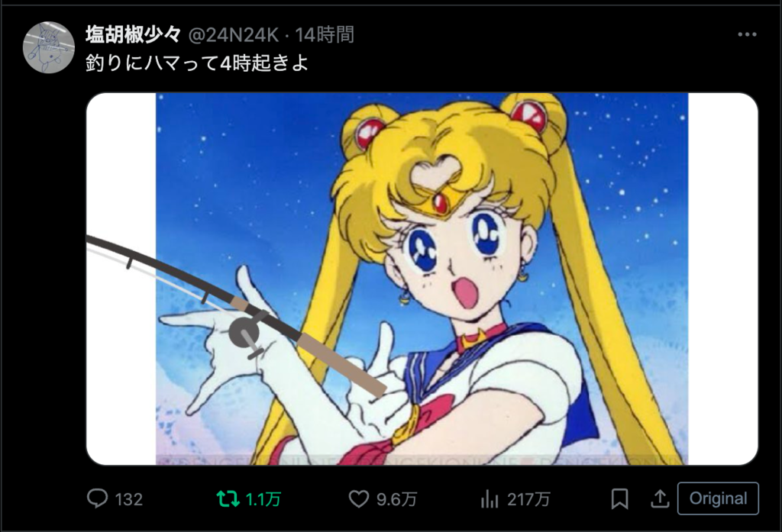This screenshot has height=532, width=782.
Task: Open view analytics bar chart icon
Action: (490, 498)
